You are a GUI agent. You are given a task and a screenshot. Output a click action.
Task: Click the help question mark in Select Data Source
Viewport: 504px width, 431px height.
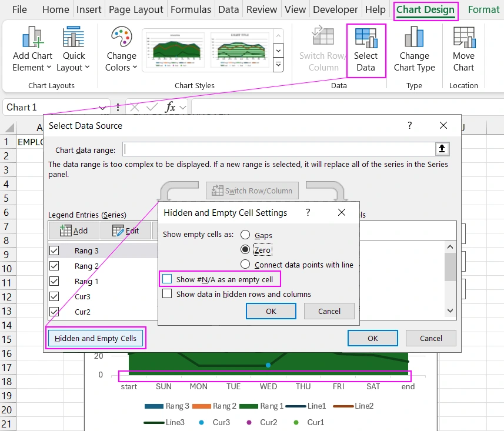410,125
